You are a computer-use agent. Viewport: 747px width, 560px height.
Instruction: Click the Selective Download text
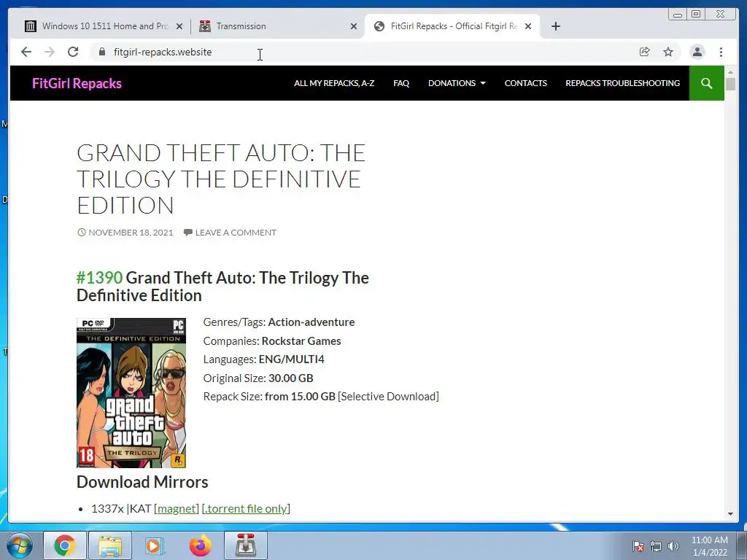[x=388, y=397]
